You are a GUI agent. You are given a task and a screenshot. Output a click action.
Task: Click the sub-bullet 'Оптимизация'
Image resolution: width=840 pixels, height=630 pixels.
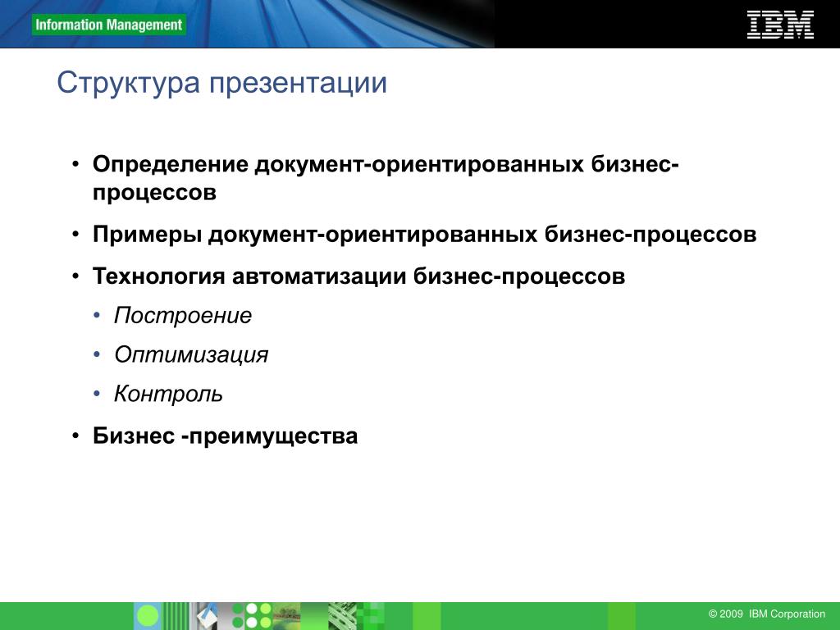click(190, 354)
